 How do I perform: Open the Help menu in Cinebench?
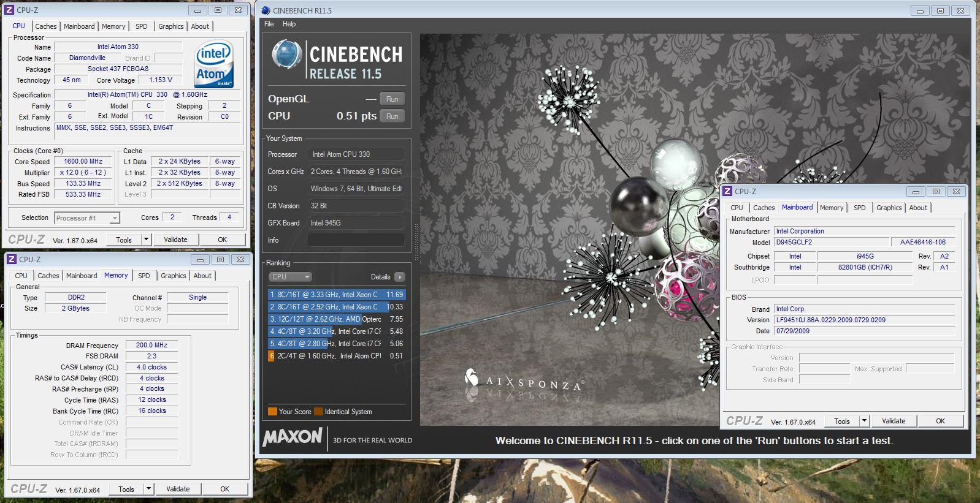point(289,24)
